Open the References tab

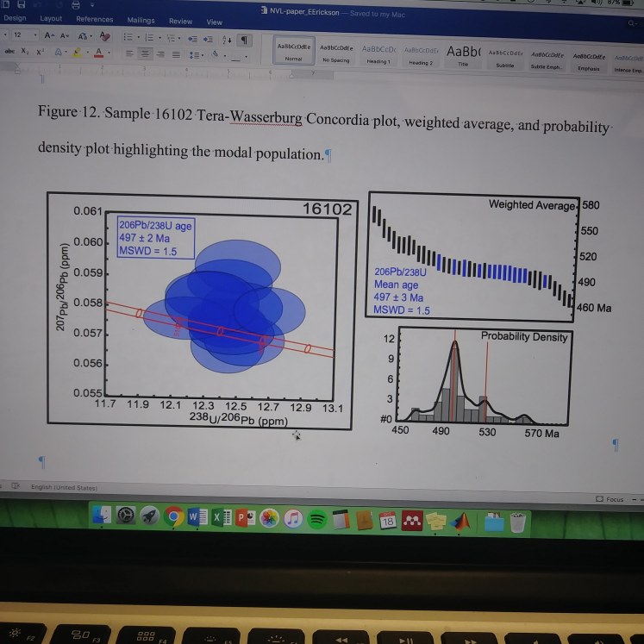[x=94, y=19]
